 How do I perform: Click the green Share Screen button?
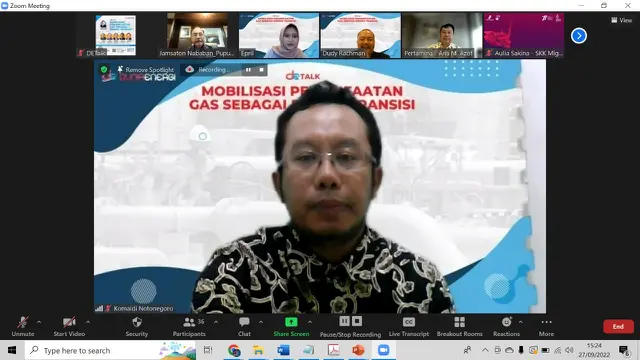point(291,327)
